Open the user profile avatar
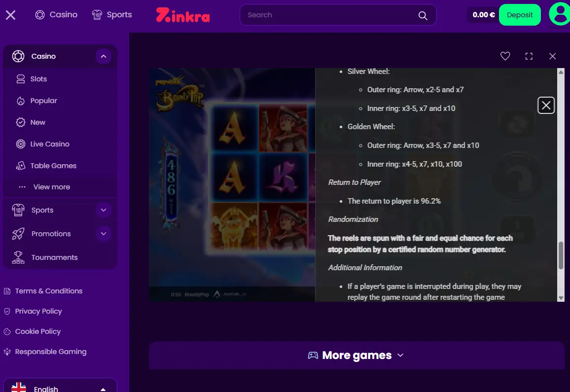This screenshot has width=570, height=392. tap(560, 14)
